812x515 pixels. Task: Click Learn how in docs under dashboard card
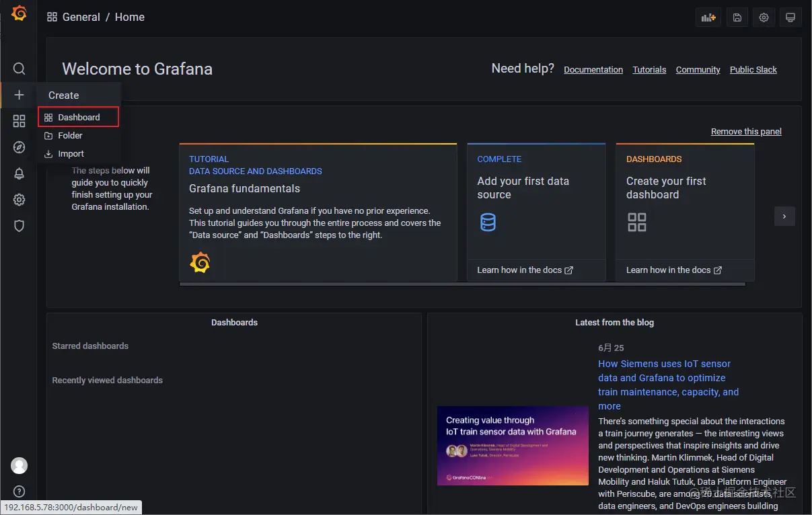[674, 270]
